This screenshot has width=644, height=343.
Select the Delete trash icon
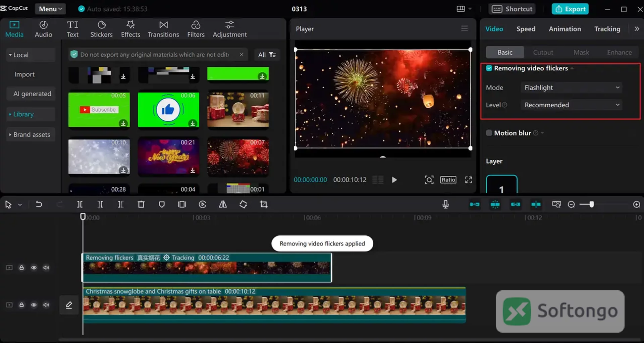click(141, 204)
